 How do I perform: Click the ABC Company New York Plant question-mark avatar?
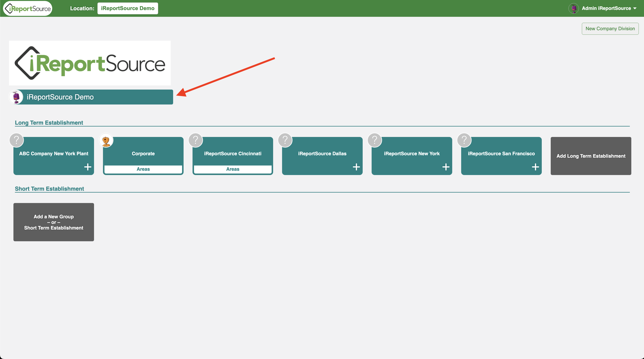tap(16, 140)
